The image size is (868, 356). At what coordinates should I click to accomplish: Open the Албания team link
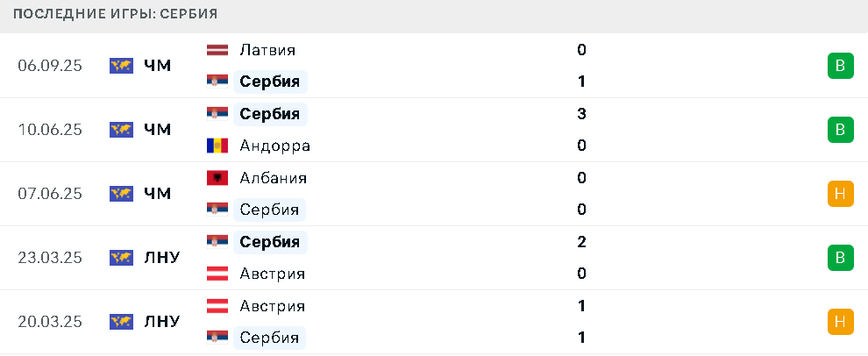273,178
